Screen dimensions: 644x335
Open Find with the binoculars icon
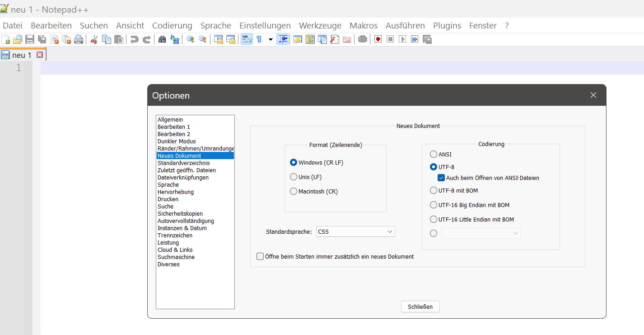162,39
